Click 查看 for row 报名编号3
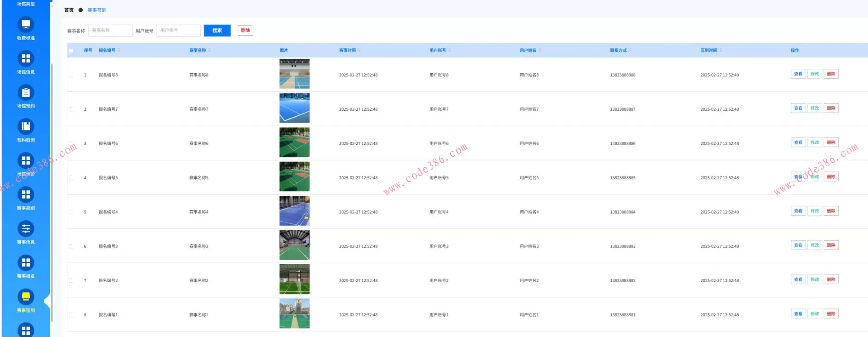Image resolution: width=868 pixels, height=337 pixels. click(x=798, y=245)
